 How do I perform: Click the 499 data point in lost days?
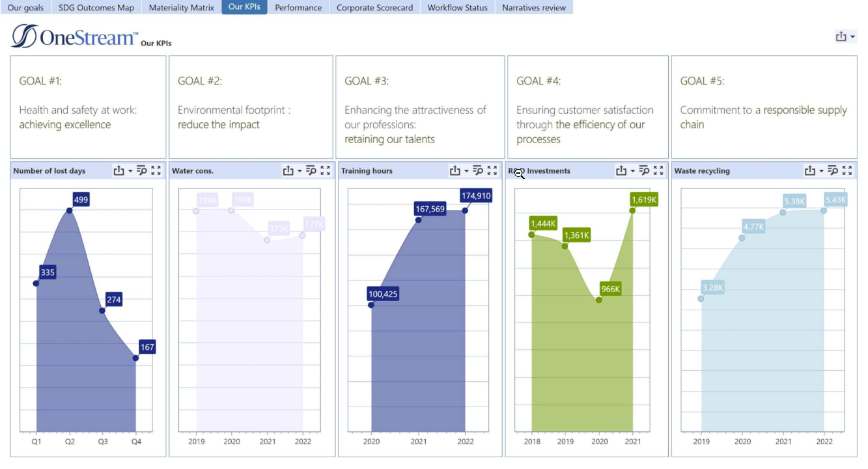tap(70, 210)
